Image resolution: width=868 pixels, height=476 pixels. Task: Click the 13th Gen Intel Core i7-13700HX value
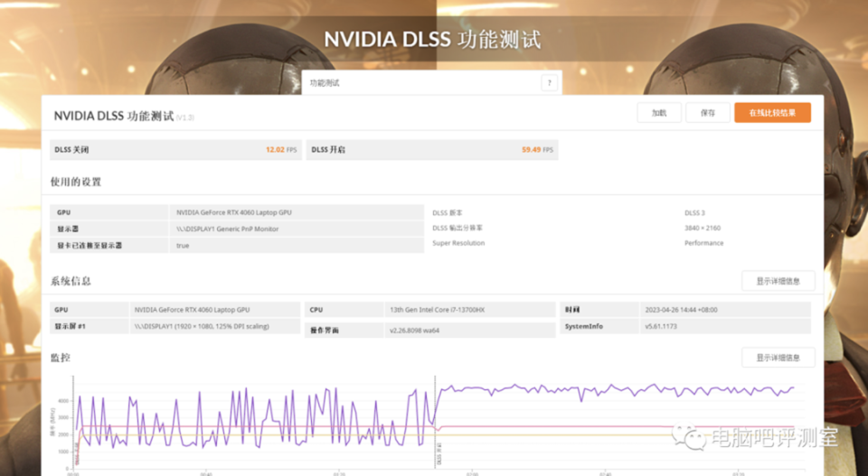coord(437,310)
